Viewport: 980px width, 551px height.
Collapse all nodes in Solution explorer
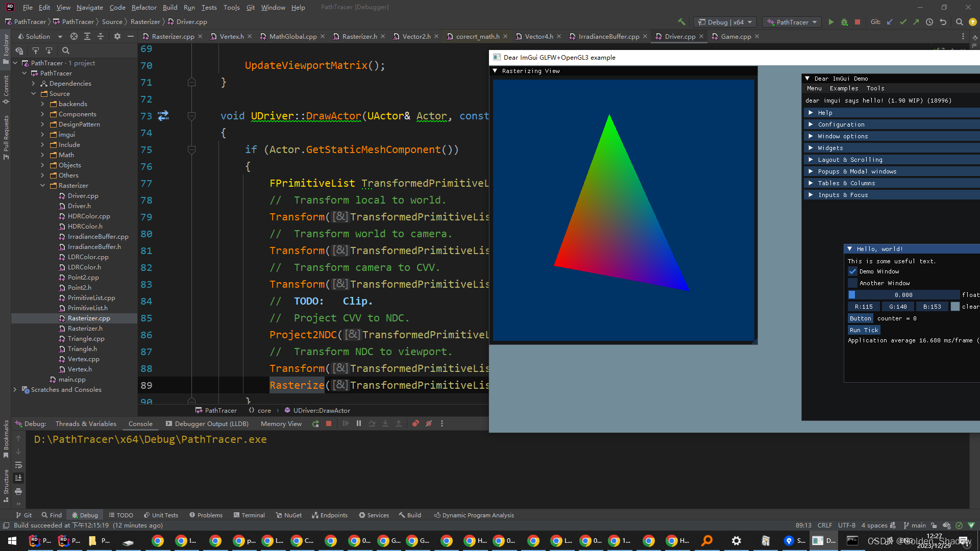click(x=101, y=36)
